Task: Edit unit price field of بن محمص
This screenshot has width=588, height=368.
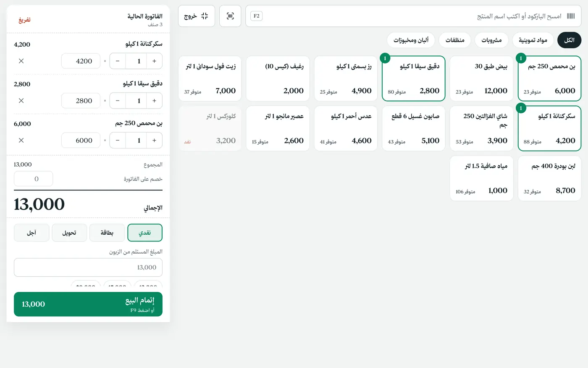Action: coord(81,140)
